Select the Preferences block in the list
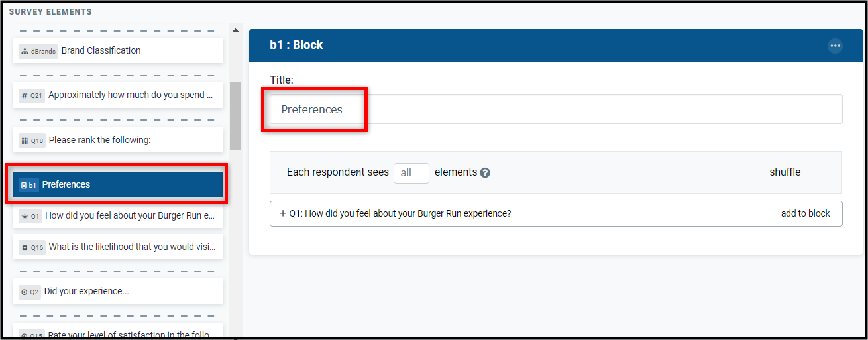The image size is (868, 340). pyautogui.click(x=118, y=184)
